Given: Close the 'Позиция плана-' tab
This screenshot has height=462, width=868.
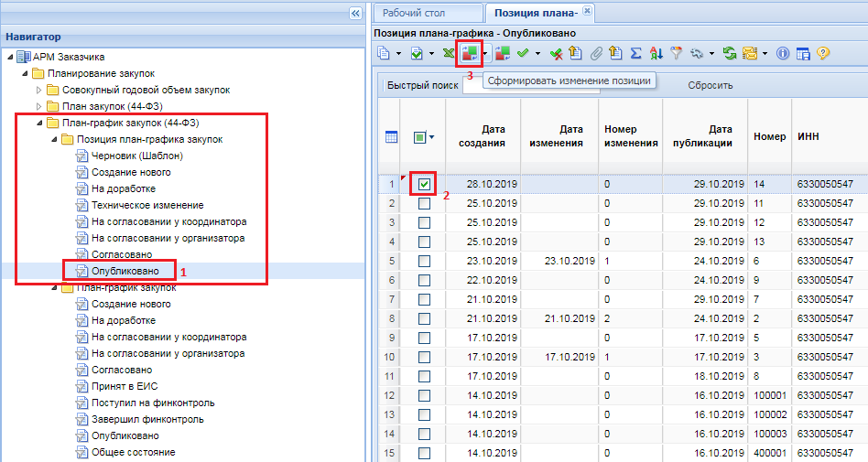Looking at the screenshot, I should click(x=587, y=11).
